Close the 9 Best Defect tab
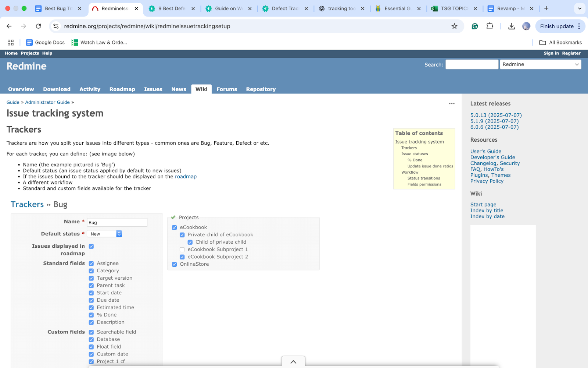The image size is (588, 368). pos(193,8)
